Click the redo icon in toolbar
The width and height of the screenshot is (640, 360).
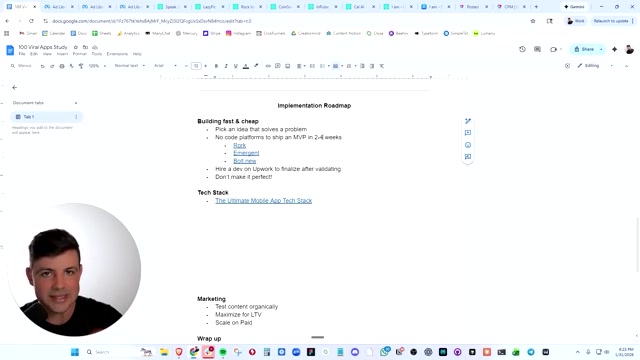[x=52, y=66]
